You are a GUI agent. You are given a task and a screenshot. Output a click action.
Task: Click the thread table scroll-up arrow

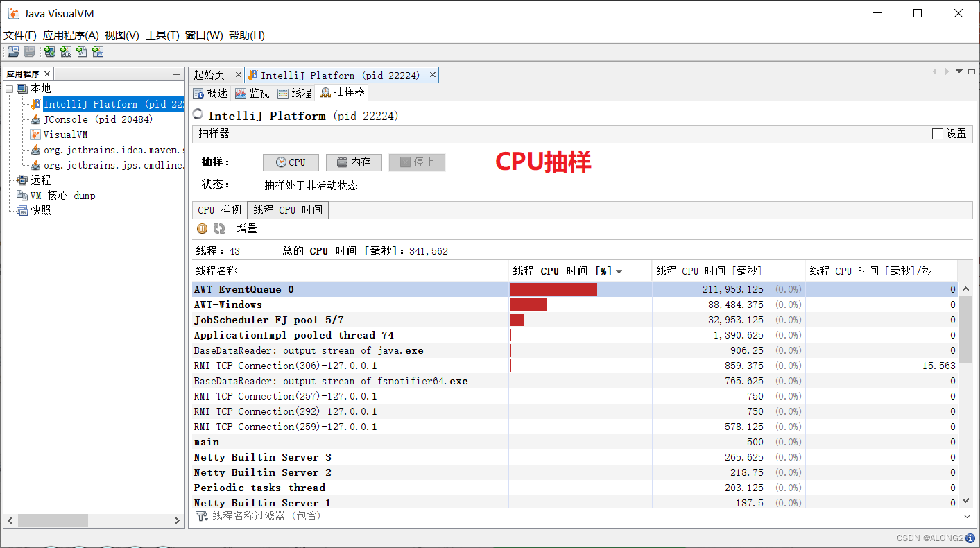[x=965, y=288]
